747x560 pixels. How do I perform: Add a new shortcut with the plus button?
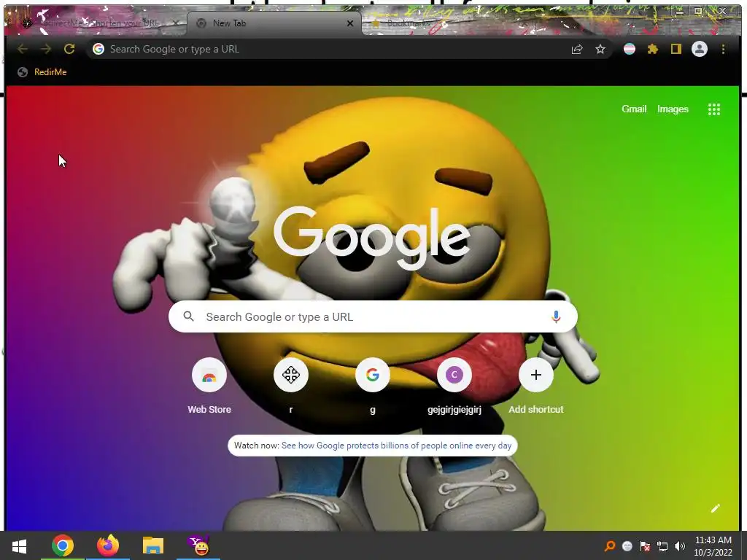coord(536,375)
